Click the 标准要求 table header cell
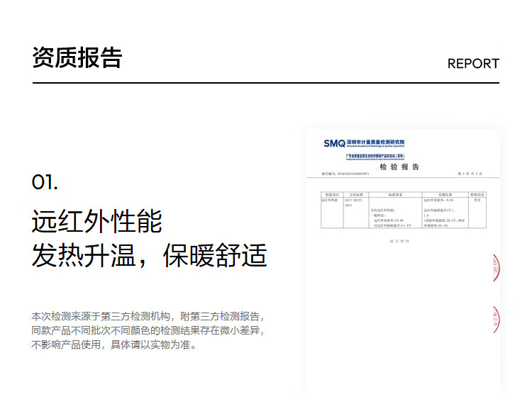This screenshot has width=532, height=416. [x=395, y=194]
